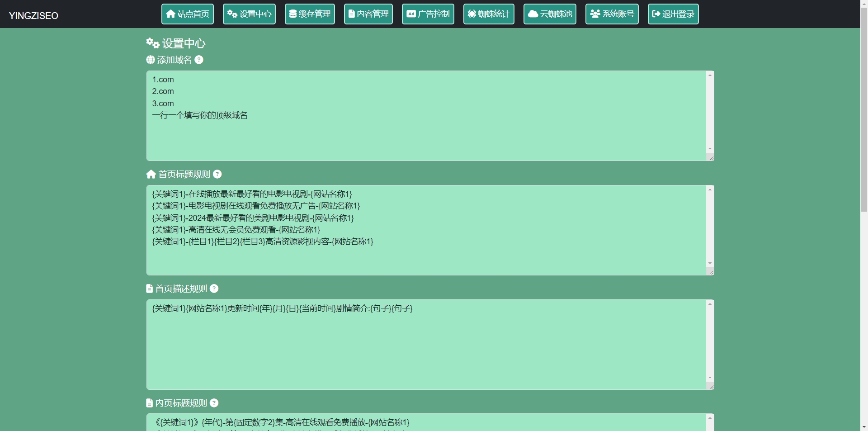The height and width of the screenshot is (431, 868).
Task: Click the line 一行一个填写你的顶级域名
Action: click(x=200, y=115)
